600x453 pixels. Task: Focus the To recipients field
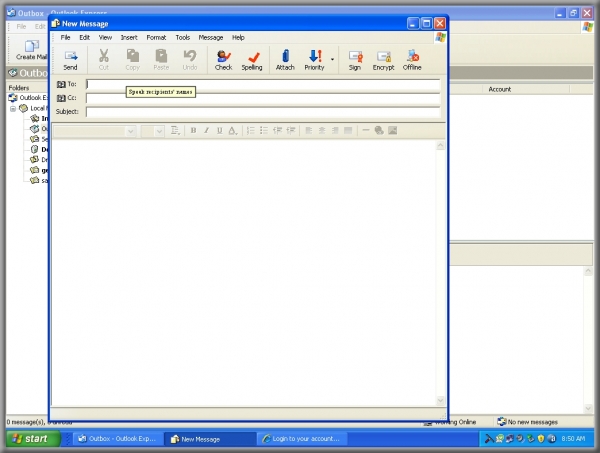tap(263, 85)
